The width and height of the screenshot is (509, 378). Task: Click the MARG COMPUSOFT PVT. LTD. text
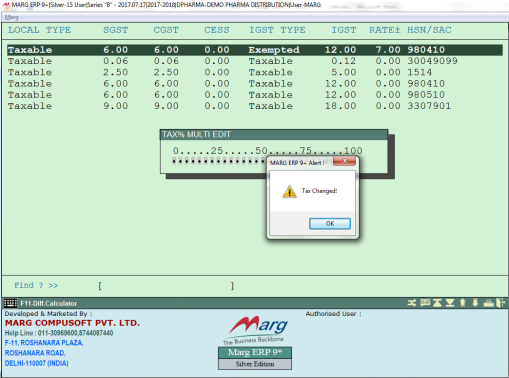pyautogui.click(x=72, y=323)
